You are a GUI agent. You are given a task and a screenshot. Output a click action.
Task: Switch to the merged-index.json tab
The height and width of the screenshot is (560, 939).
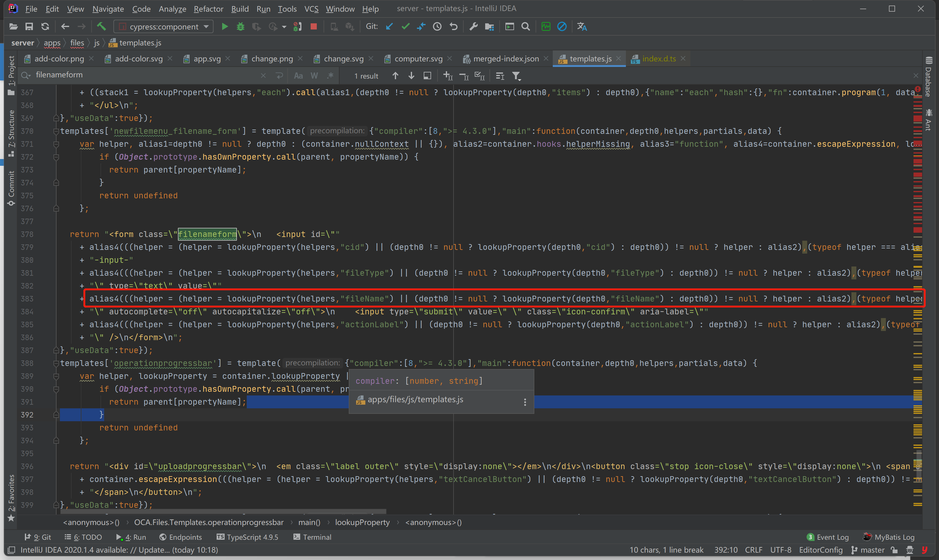click(x=505, y=59)
